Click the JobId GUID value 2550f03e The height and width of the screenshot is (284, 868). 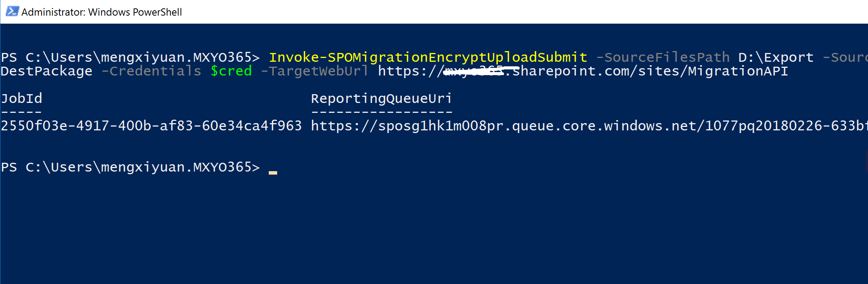pyautogui.click(x=151, y=126)
